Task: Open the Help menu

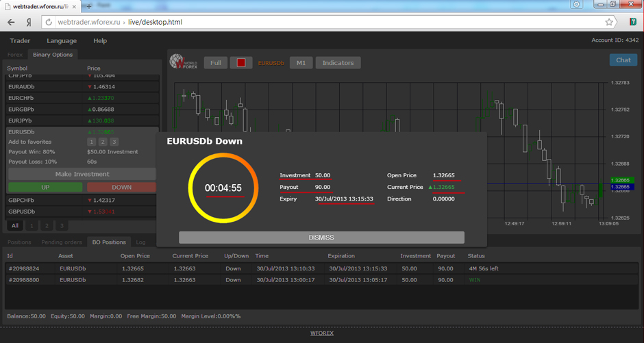Action: [100, 40]
